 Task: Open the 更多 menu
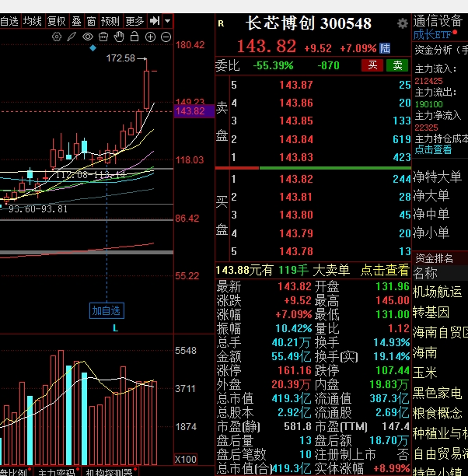[134, 21]
